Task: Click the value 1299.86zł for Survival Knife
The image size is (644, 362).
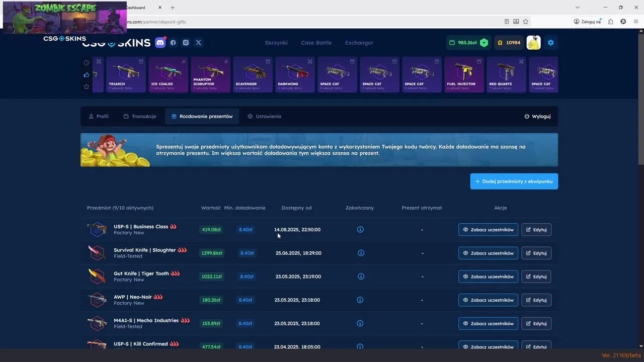Action: tap(211, 253)
